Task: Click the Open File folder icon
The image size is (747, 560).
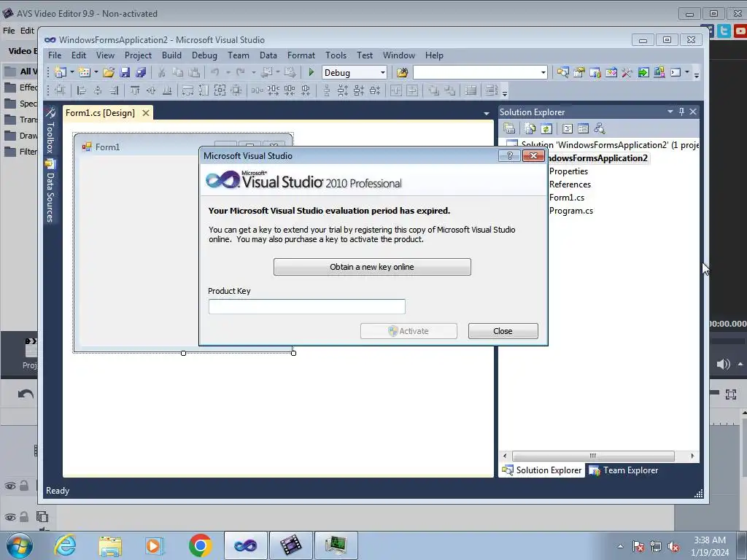Action: click(109, 72)
